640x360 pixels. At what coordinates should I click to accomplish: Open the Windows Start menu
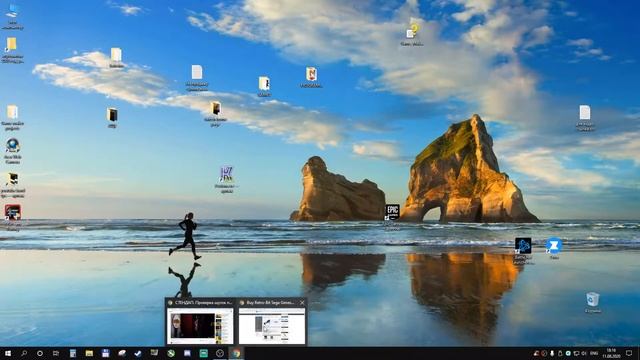click(8, 353)
